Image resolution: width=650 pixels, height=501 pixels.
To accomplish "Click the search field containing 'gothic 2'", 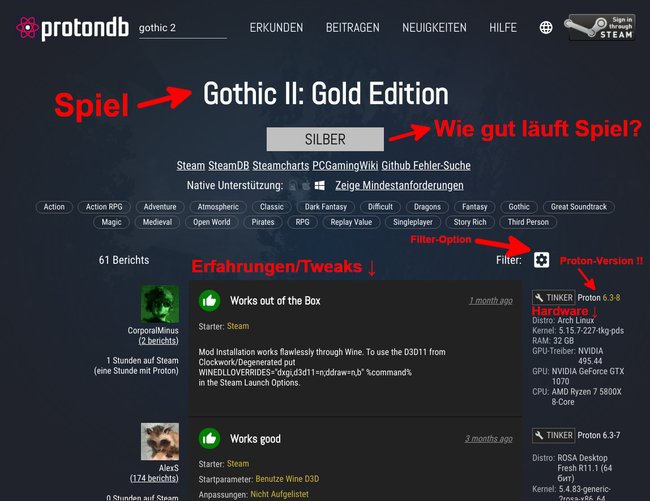I will coord(183,28).
